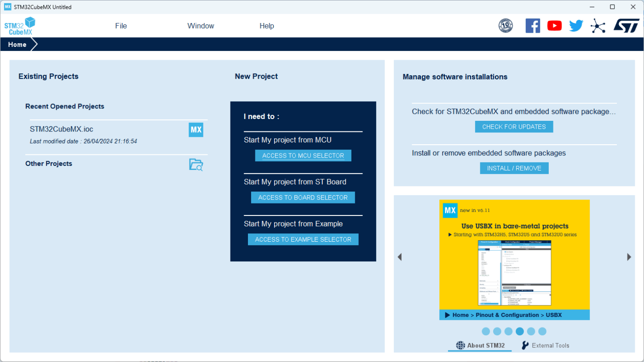The height and width of the screenshot is (362, 644).
Task: Switch to the External Tools tab
Action: [x=545, y=345]
